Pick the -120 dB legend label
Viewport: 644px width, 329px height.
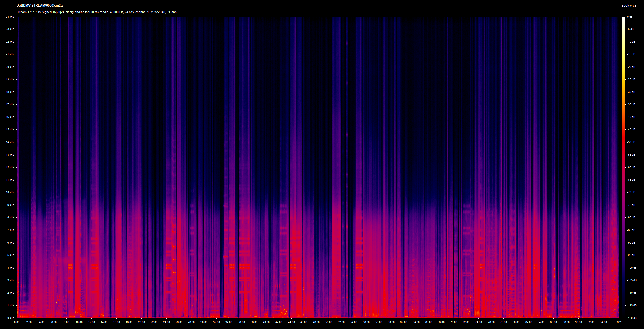(632, 318)
